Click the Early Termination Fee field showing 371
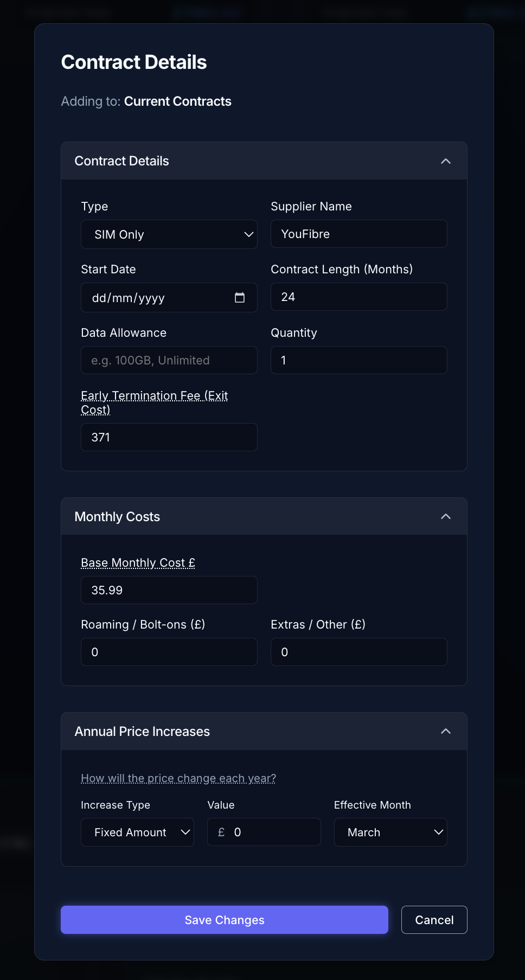 point(169,437)
